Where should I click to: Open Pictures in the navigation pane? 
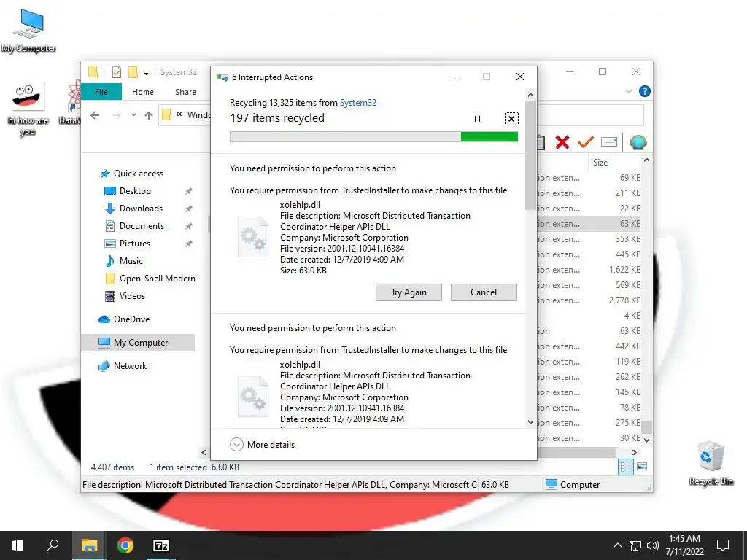coord(135,244)
